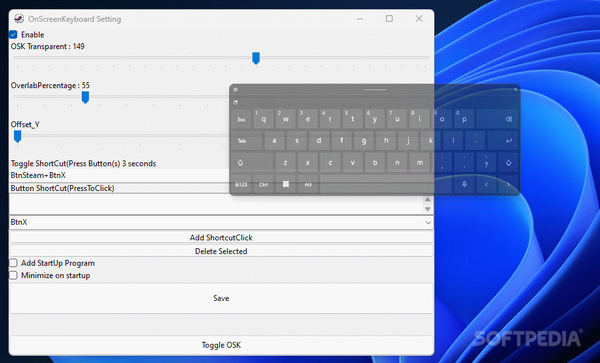This screenshot has height=363, width=600.
Task: Tap the o key on keyboard
Action: coord(442,119)
